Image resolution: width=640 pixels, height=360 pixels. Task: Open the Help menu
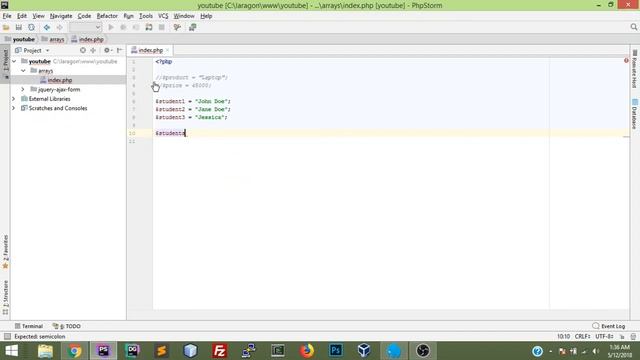(x=206, y=16)
